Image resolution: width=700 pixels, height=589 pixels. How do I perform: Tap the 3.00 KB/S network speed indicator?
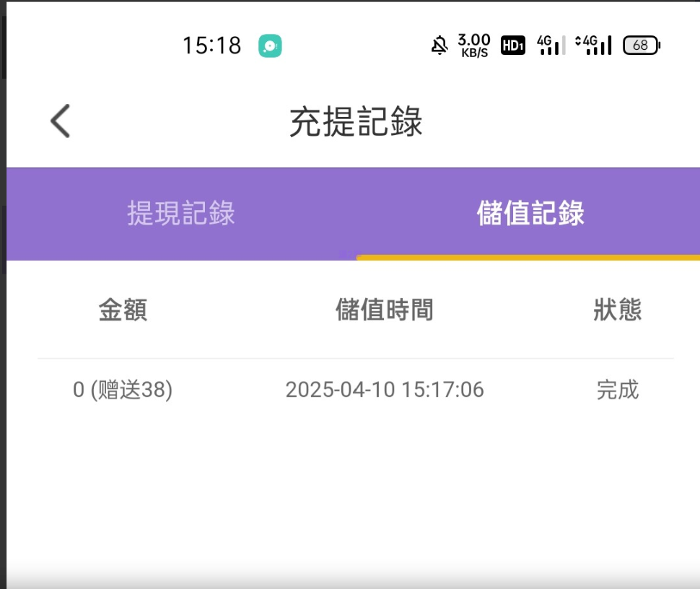tap(473, 45)
